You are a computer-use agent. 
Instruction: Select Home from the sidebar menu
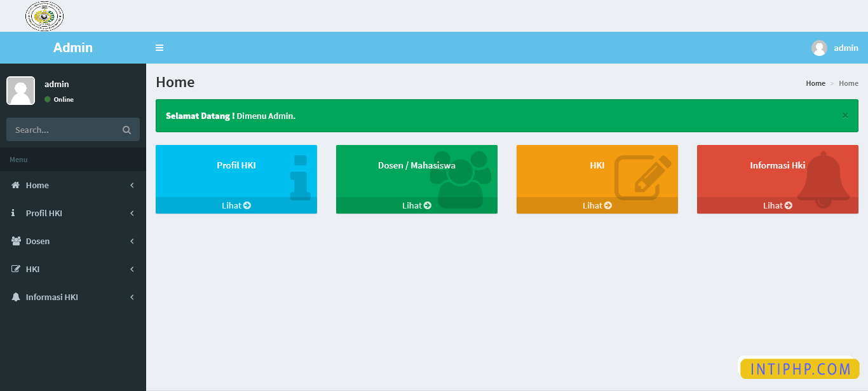pos(38,185)
